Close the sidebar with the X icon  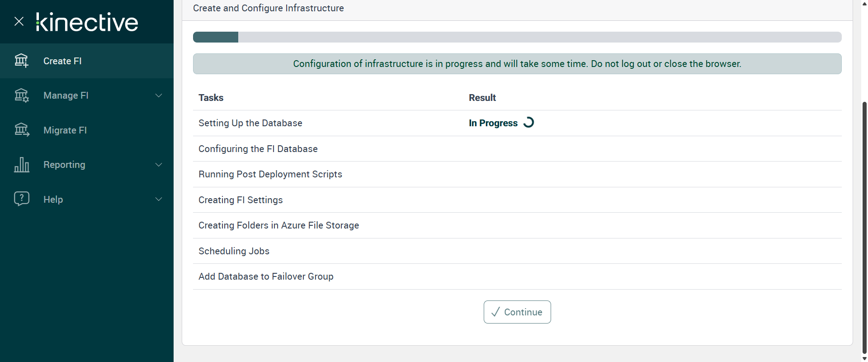point(19,21)
